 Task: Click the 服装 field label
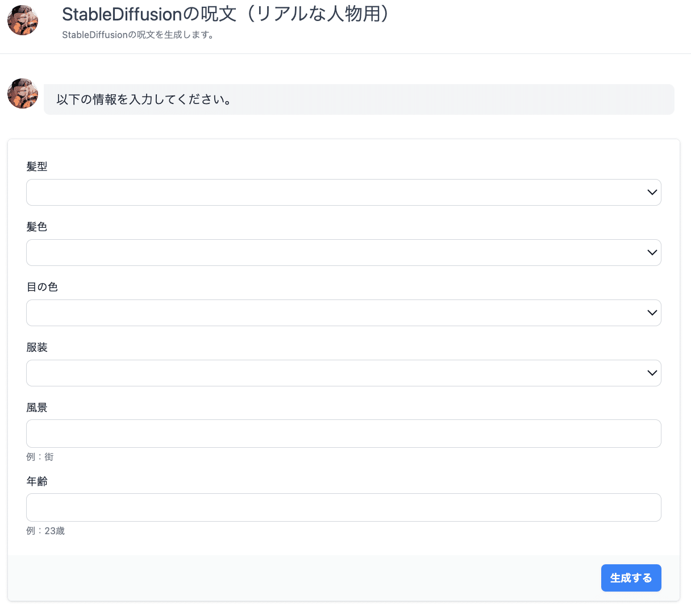37,347
